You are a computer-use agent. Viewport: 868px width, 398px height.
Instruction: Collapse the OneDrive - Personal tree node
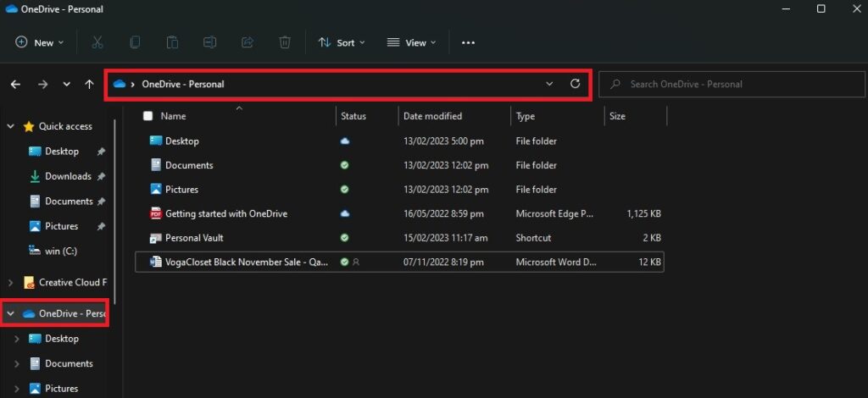coord(10,313)
